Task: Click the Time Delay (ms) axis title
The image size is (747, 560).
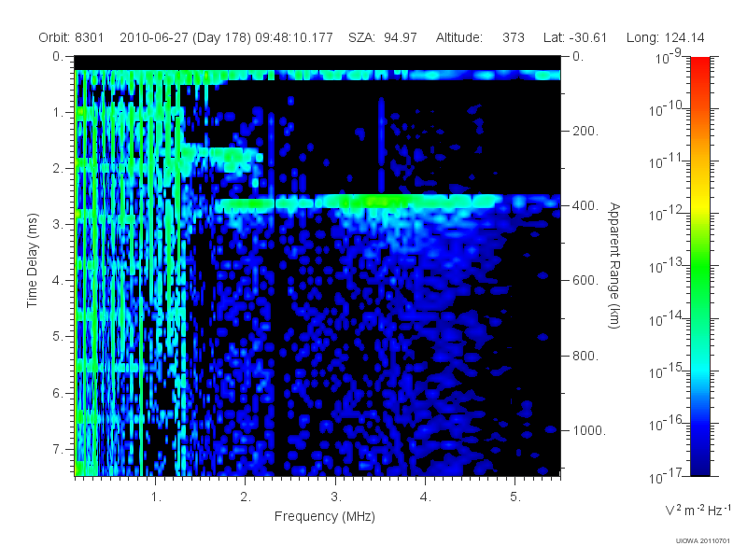Action: [x=32, y=260]
